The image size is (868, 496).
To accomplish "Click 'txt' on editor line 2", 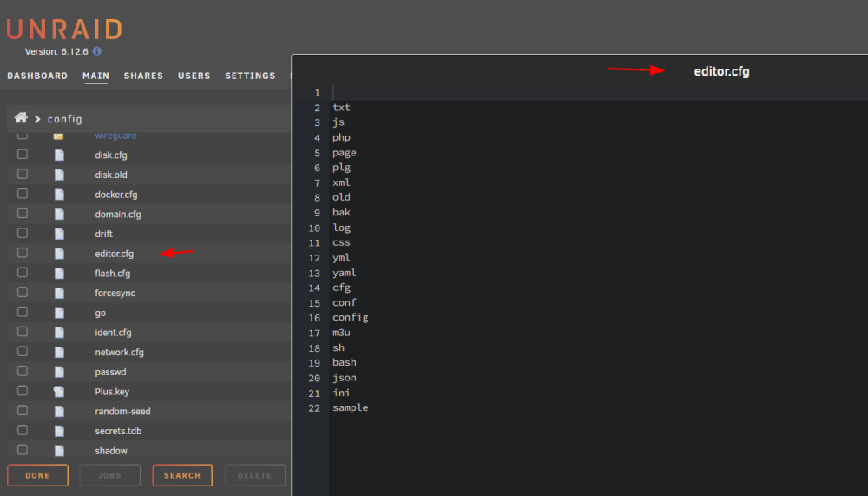I will (341, 108).
